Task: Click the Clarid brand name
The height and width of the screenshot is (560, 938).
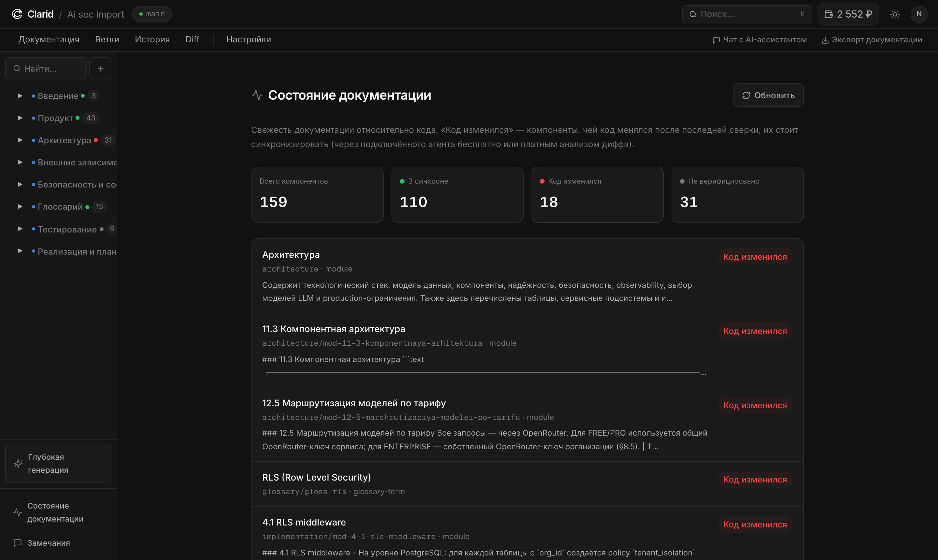Action: pos(40,14)
